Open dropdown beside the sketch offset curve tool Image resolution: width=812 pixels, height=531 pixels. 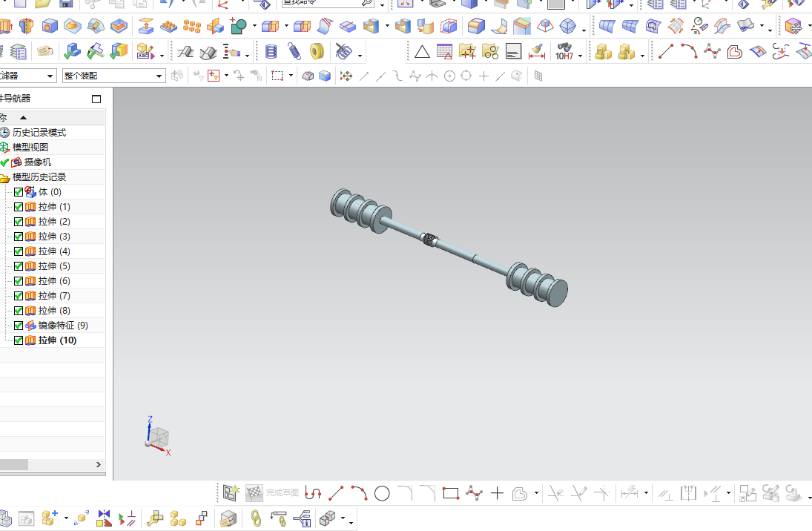[536, 493]
